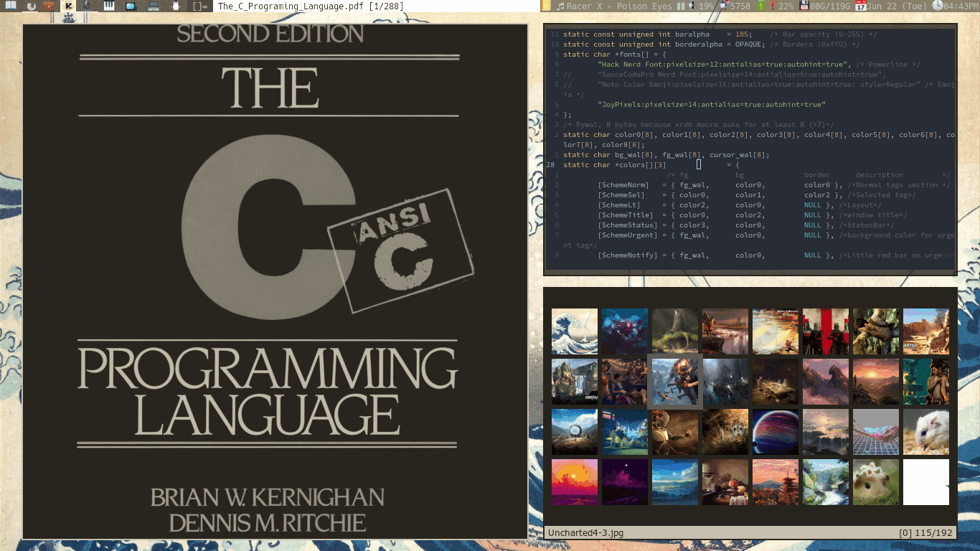This screenshot has height=551, width=980.
Task: Click the mailbox icon showing 5750
Action: coord(725,6)
